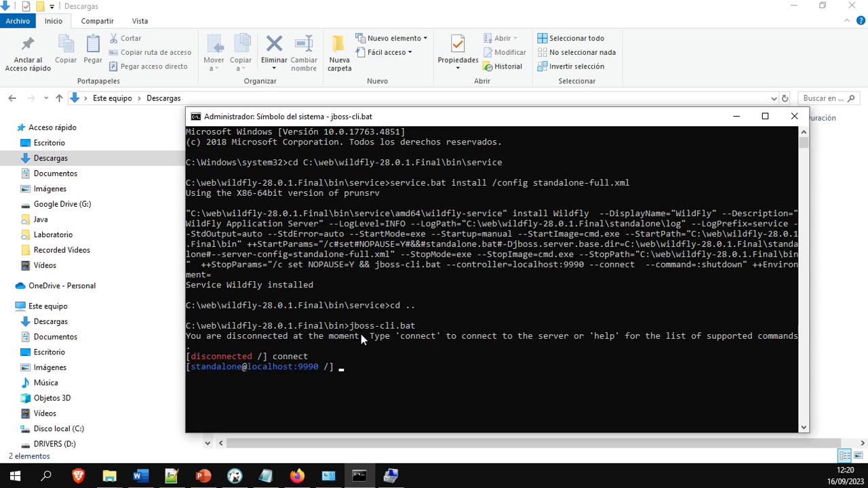Expand the address bar history dropdown

point(774,98)
